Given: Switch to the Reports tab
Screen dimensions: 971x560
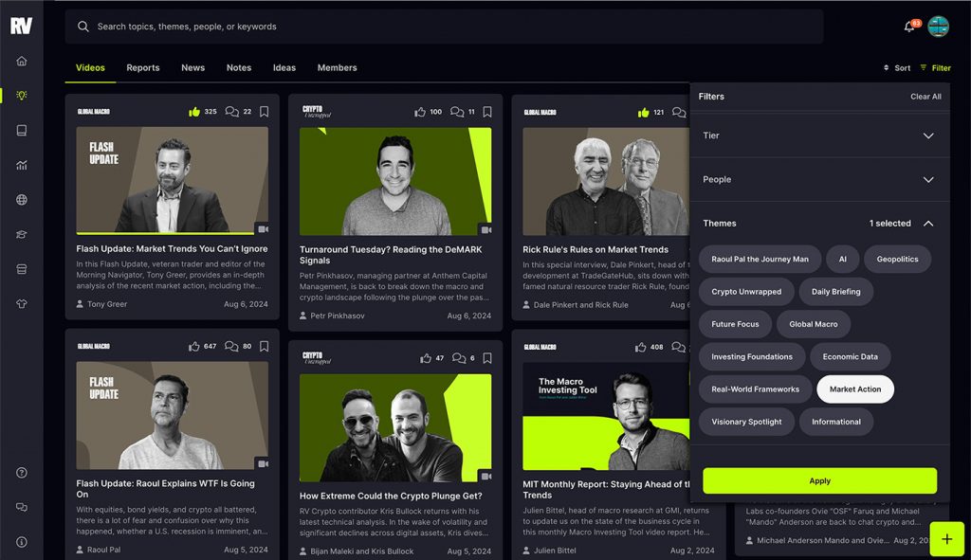Looking at the screenshot, I should pos(143,68).
